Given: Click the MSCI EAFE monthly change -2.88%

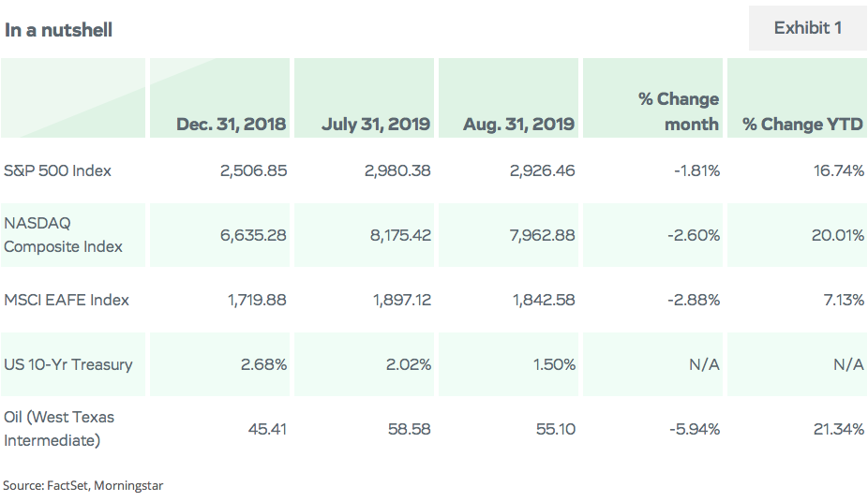Looking at the screenshot, I should [694, 300].
